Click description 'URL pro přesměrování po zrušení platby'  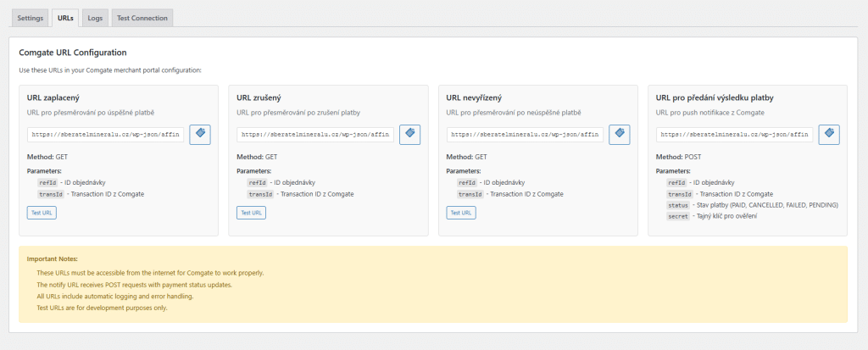point(298,113)
